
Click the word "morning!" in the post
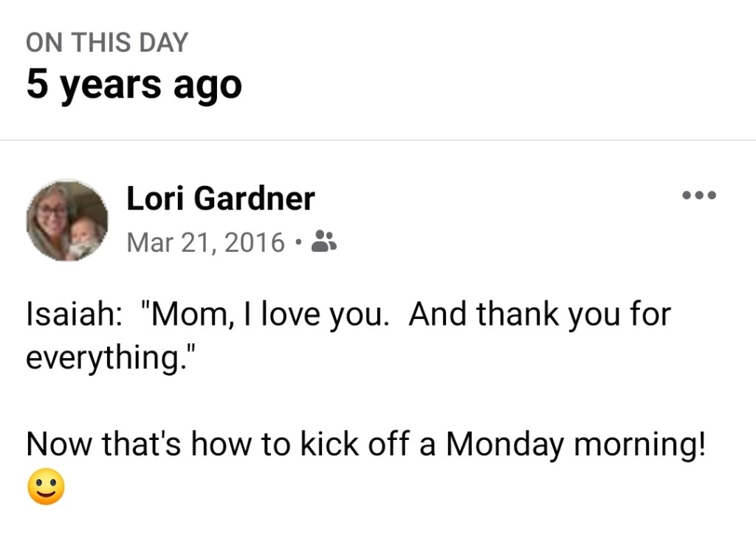(640, 444)
